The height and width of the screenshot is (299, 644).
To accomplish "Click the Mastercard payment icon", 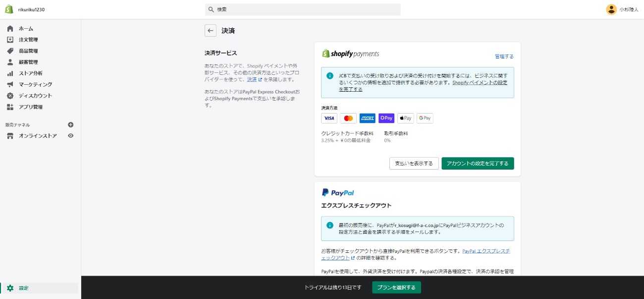I will pyautogui.click(x=348, y=118).
